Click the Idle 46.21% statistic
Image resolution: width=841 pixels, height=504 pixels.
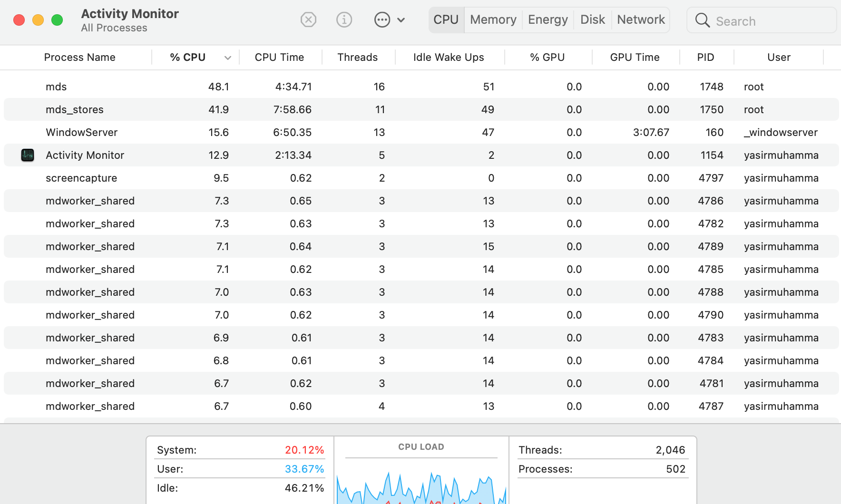tap(240, 488)
